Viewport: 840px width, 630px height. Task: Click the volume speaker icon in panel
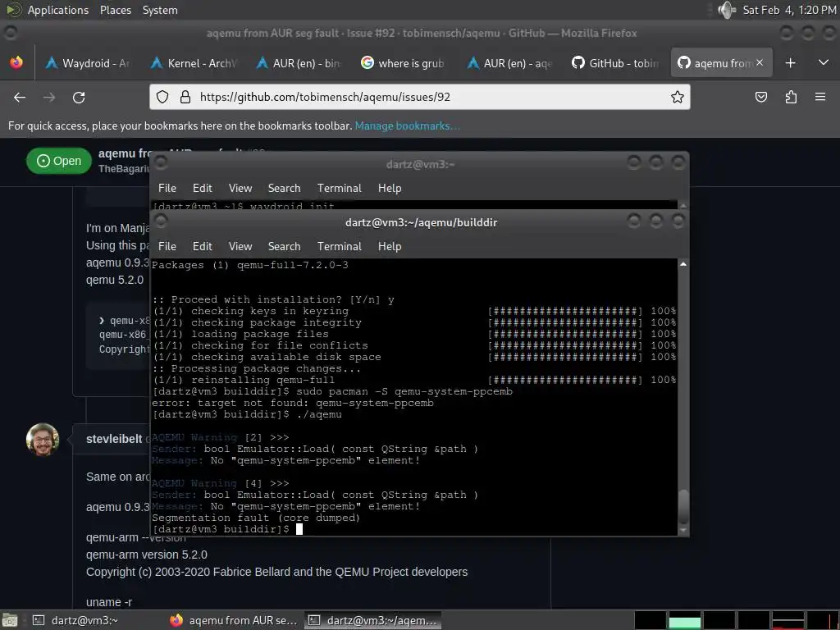(x=727, y=10)
